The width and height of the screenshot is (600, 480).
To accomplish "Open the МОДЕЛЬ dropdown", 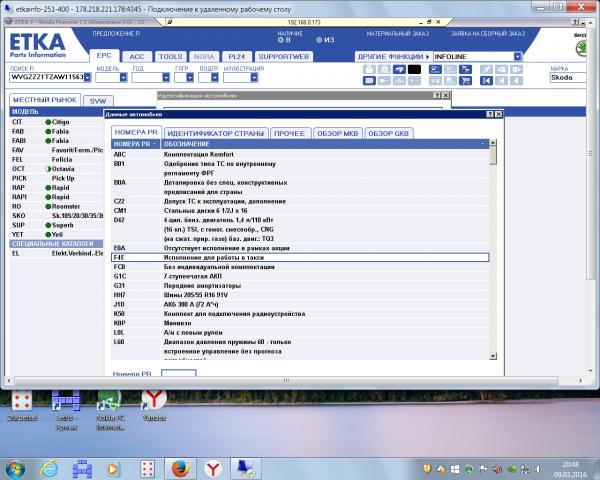I will point(123,77).
